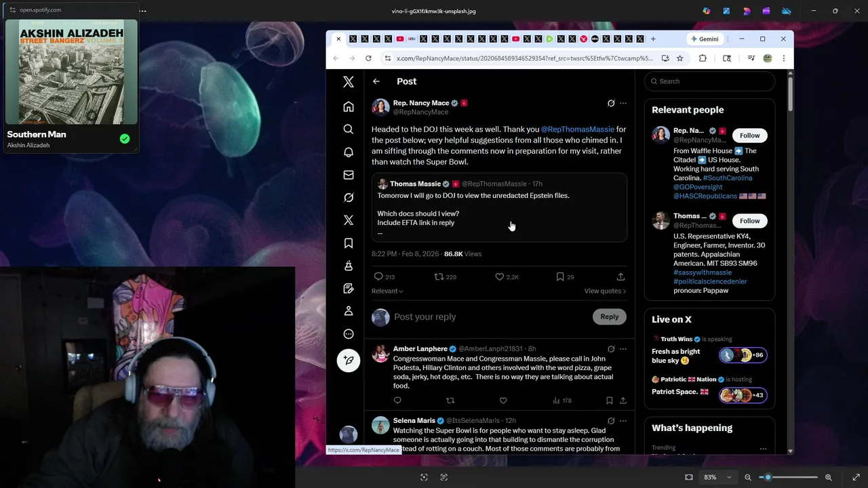This screenshot has width=868, height=488.
Task: Click the compose Post round button
Action: (349, 361)
